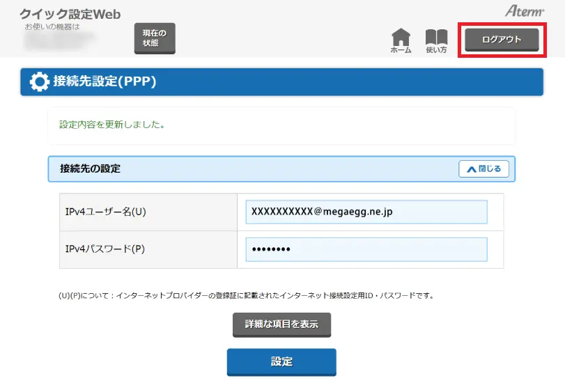Click the ログアウト button
This screenshot has width=565, height=392.
502,40
